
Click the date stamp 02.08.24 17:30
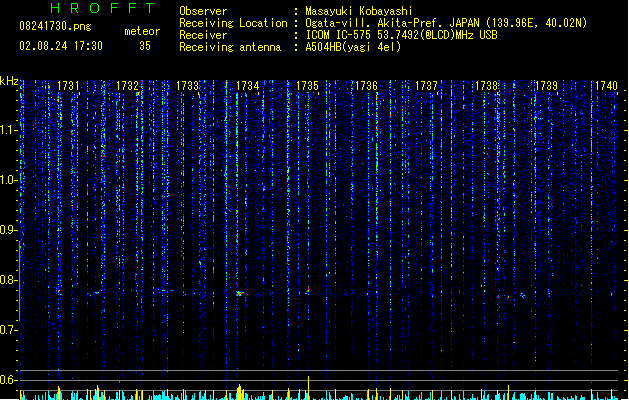[61, 46]
